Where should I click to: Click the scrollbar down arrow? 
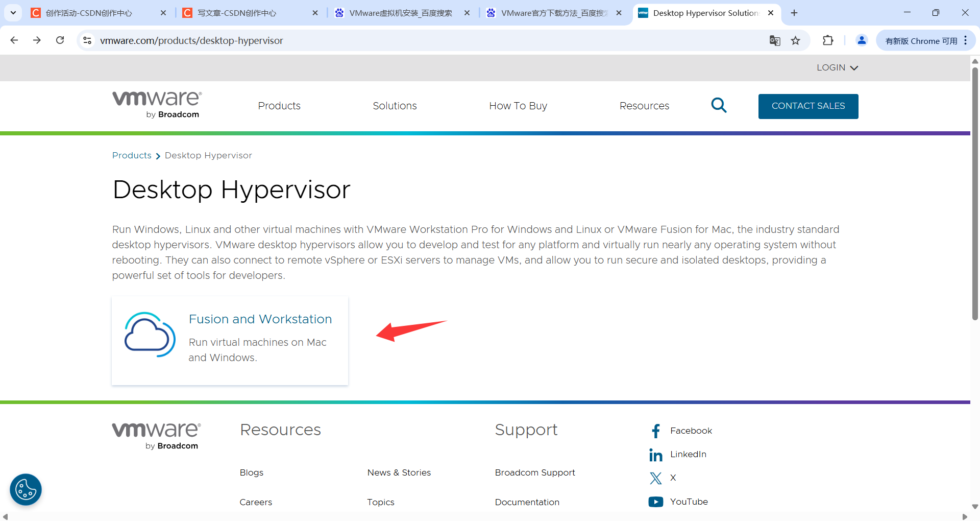975,507
